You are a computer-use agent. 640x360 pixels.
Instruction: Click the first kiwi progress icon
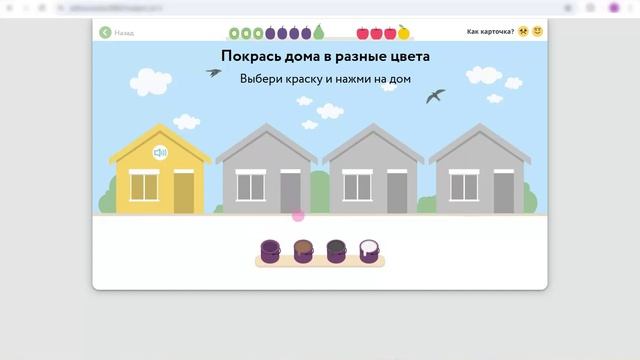234,33
